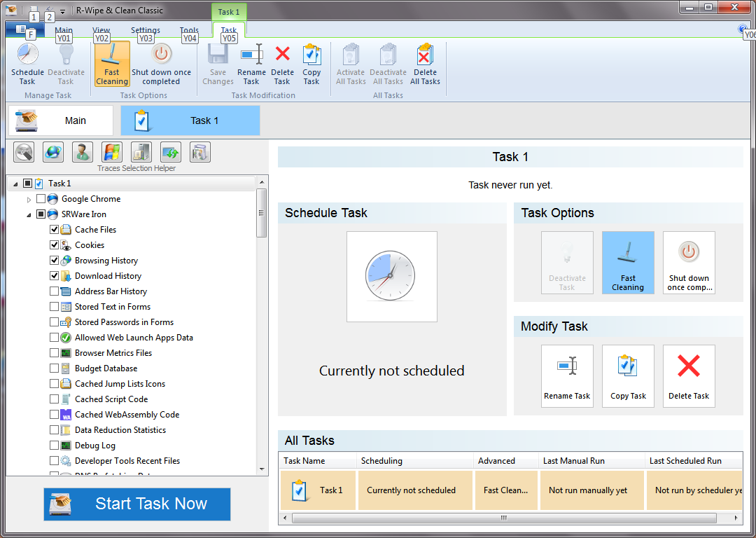Viewport: 756px width, 538px height.
Task: Open the Task ribbon tab
Action: tap(228, 30)
